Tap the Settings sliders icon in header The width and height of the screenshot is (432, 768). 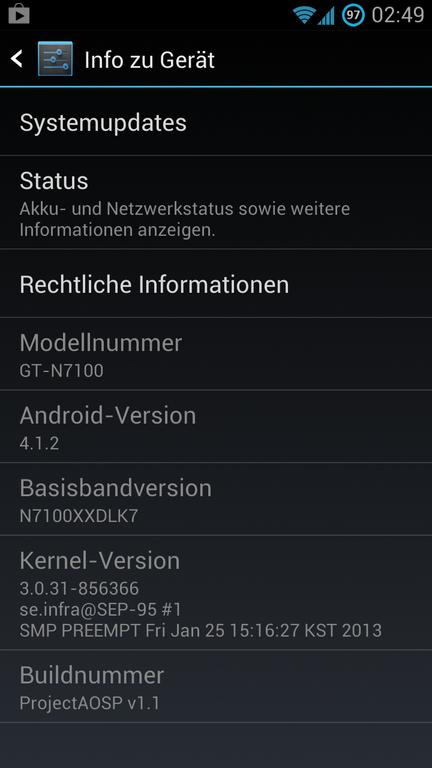55,59
